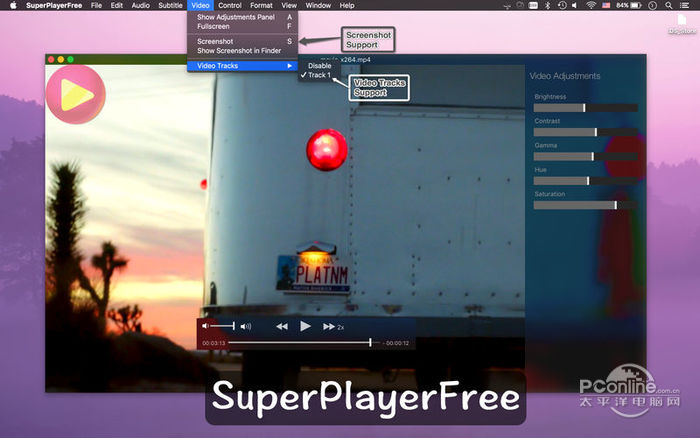This screenshot has height=438, width=700.
Task: Click the Brightness slider
Action: point(585,108)
